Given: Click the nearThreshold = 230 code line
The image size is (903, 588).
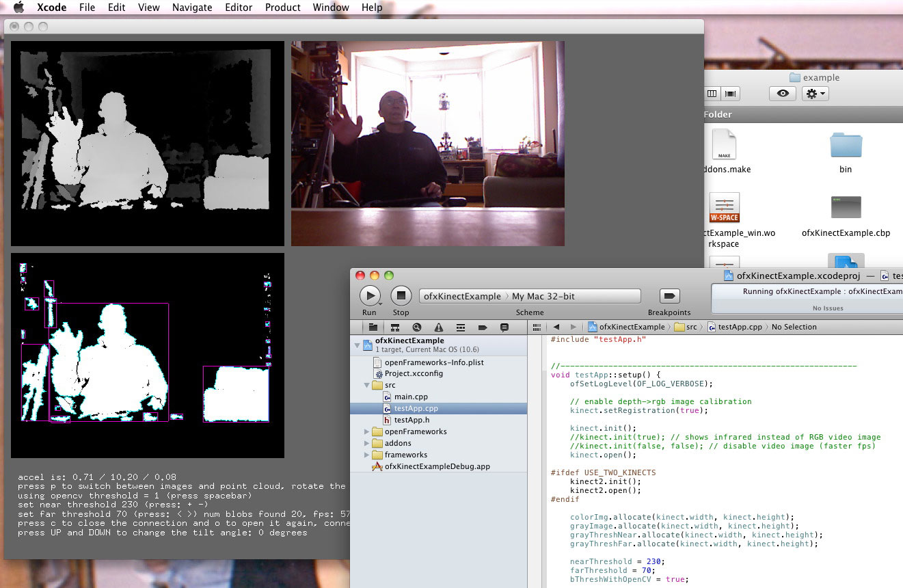Looking at the screenshot, I should [617, 561].
